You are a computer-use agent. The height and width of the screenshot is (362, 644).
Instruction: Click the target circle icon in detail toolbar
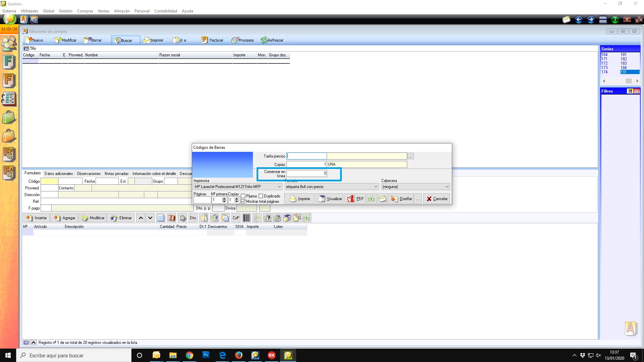[x=182, y=218]
